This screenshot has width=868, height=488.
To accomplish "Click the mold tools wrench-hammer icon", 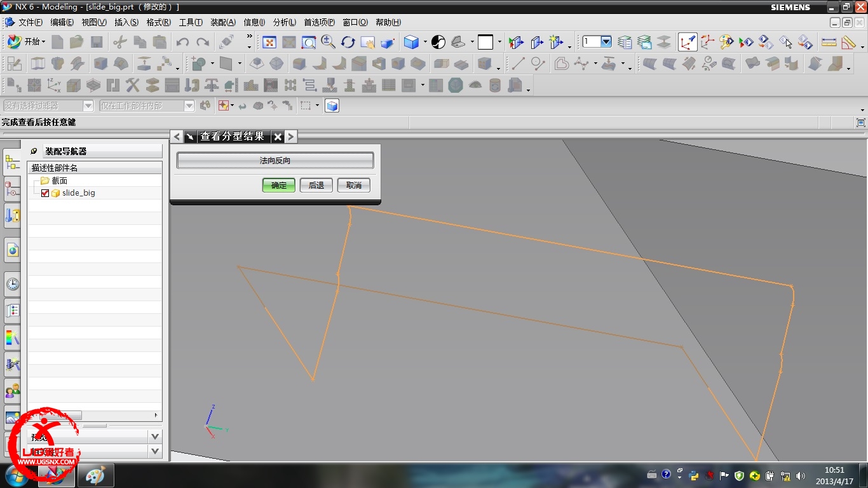I will click(132, 85).
